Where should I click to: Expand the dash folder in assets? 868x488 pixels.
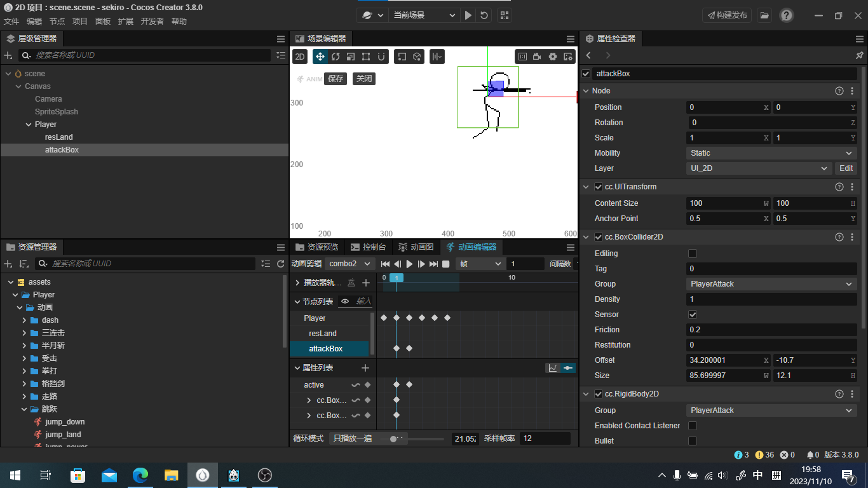tap(24, 320)
